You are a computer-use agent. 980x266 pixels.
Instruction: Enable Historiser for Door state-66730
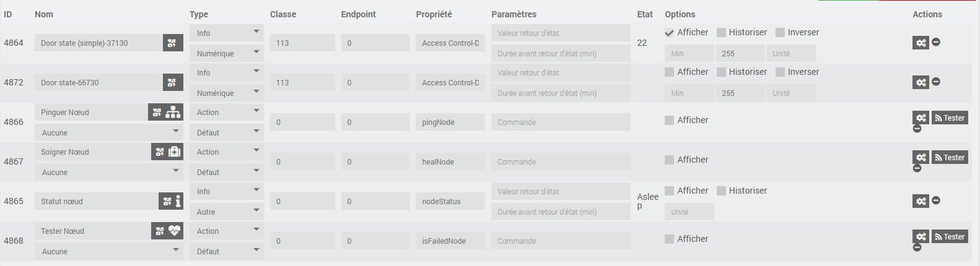tap(721, 72)
